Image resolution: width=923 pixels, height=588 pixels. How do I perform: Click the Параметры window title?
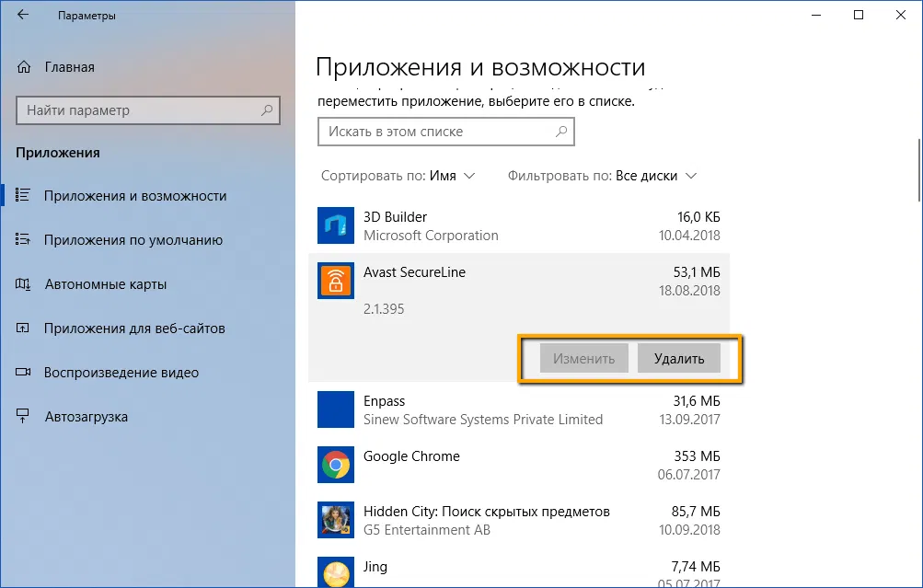pos(87,16)
